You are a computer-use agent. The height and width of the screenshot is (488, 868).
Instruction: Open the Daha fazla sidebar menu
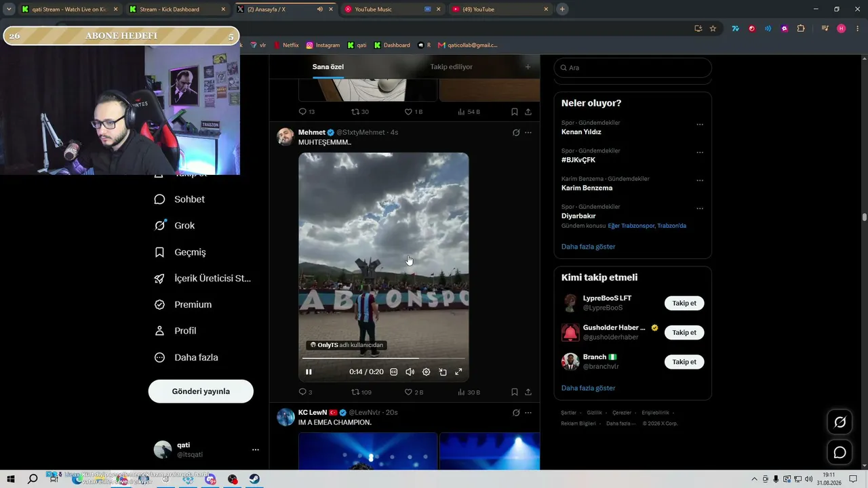point(186,357)
